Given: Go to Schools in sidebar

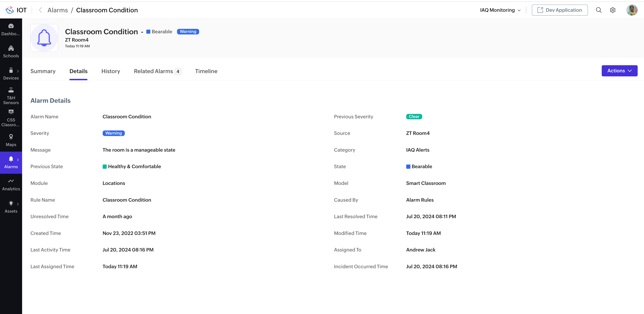Looking at the screenshot, I should pyautogui.click(x=11, y=52).
